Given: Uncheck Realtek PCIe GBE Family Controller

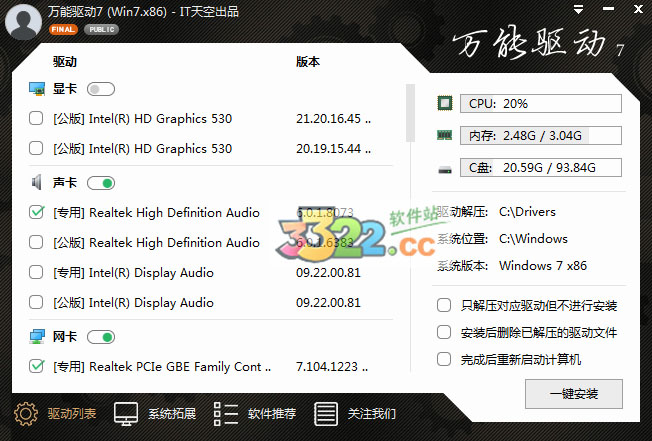Looking at the screenshot, I should point(36,366).
